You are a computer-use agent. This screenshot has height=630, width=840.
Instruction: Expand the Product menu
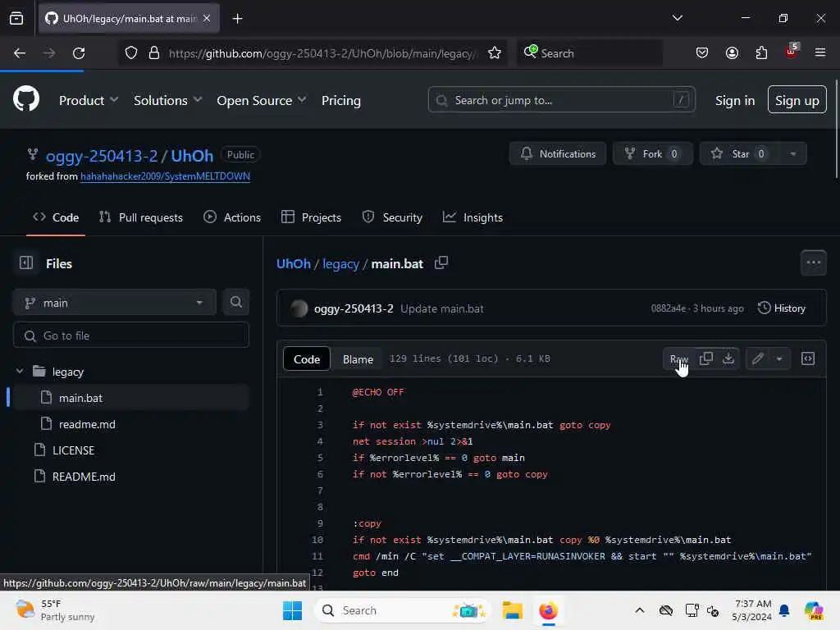pos(89,100)
